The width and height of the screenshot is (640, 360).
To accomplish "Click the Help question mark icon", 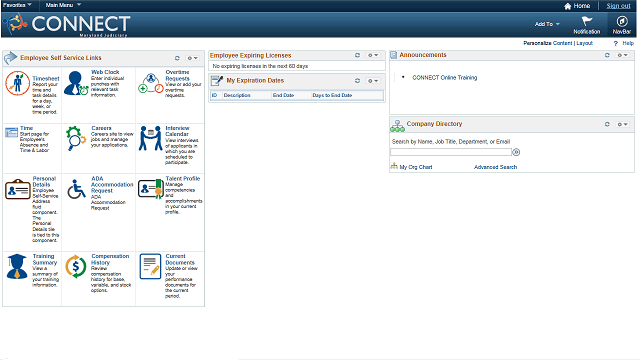I will point(616,43).
